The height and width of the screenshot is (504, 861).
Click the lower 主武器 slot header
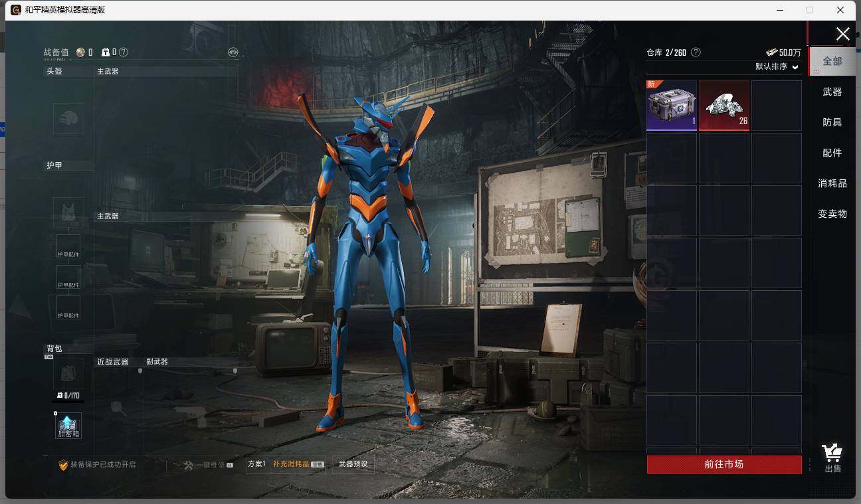(108, 216)
